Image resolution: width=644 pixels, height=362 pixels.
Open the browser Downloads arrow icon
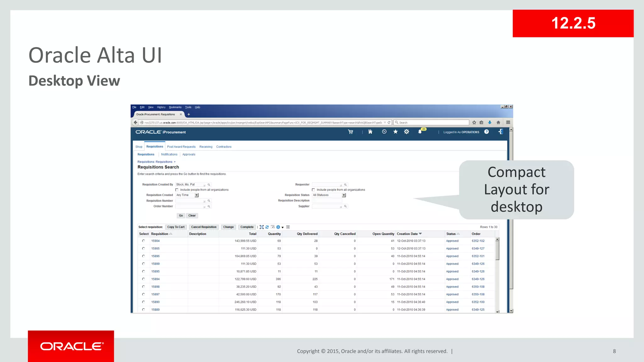coord(490,123)
